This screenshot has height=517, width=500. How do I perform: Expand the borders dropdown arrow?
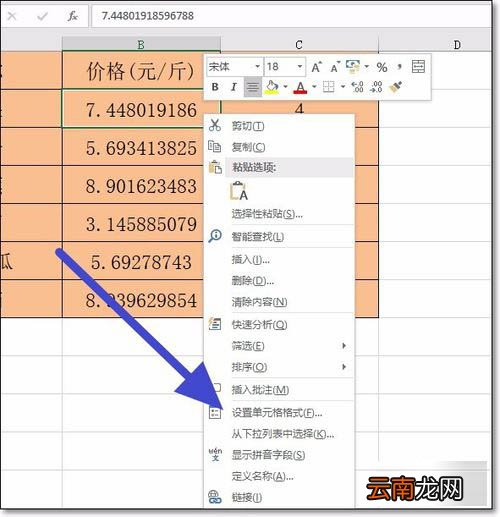(x=343, y=87)
